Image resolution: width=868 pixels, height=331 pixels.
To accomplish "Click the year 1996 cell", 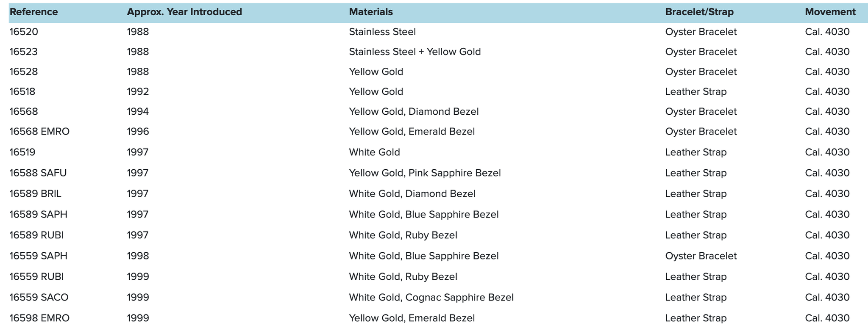I will point(138,132).
